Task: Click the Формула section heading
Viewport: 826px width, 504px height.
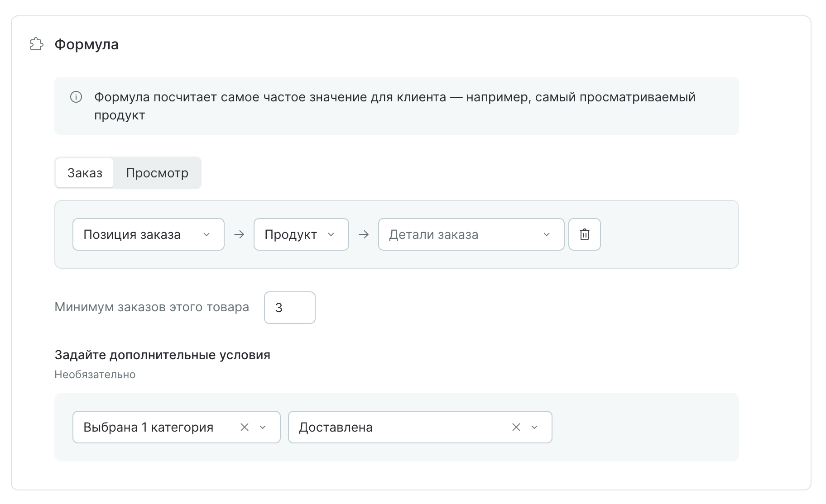Action: pyautogui.click(x=86, y=44)
